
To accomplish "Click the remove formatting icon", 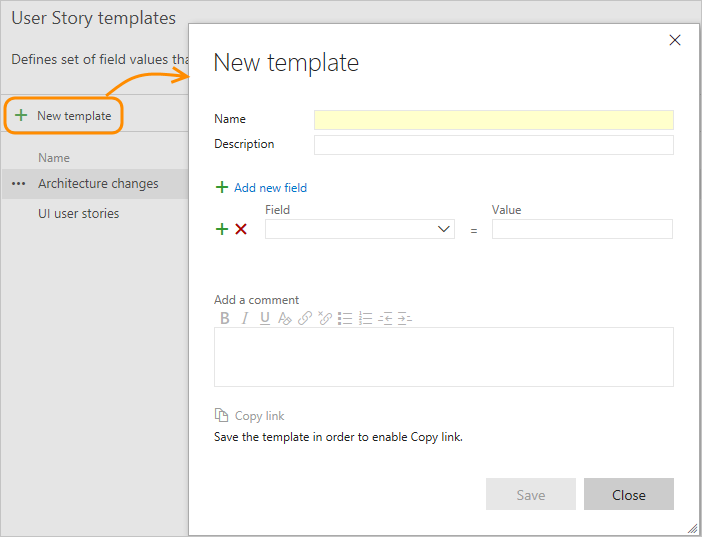I will pos(285,318).
